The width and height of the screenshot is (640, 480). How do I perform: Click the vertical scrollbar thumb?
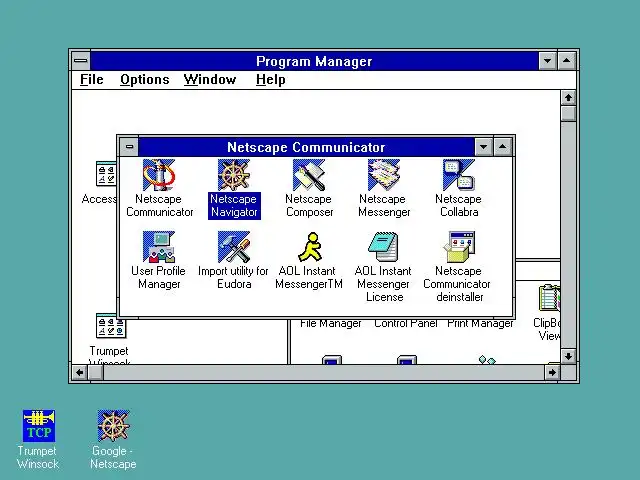(x=568, y=113)
